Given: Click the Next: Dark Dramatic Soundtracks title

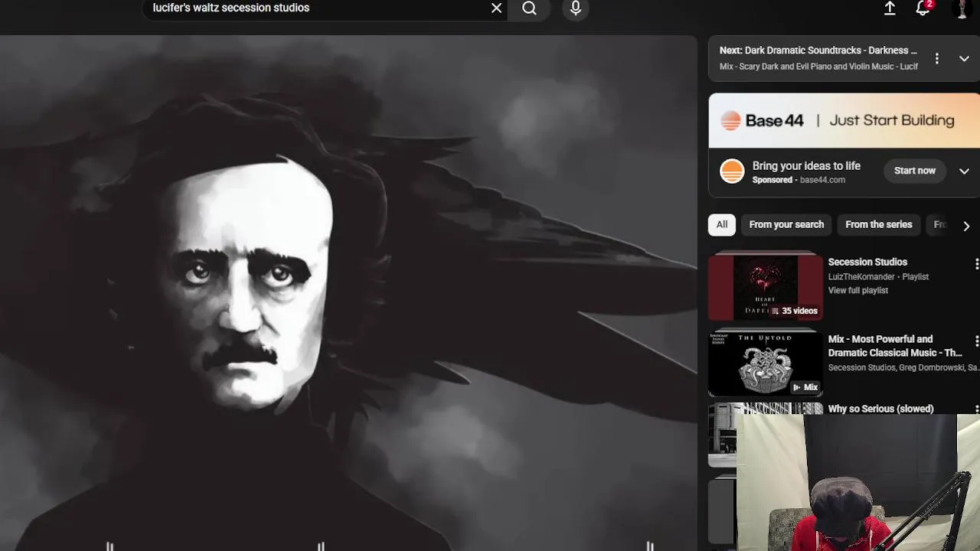Looking at the screenshot, I should tap(818, 51).
